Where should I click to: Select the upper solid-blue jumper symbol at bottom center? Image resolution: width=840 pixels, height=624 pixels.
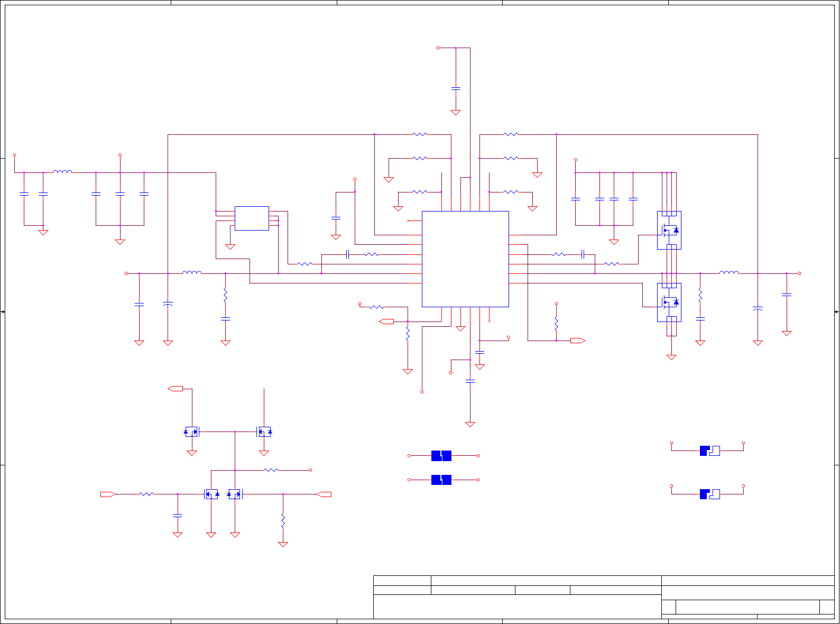click(441, 456)
